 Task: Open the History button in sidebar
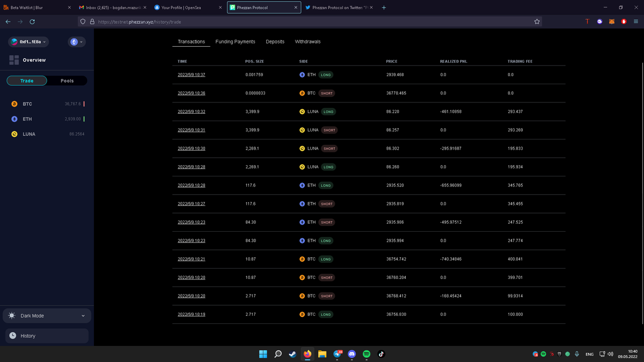click(x=47, y=336)
